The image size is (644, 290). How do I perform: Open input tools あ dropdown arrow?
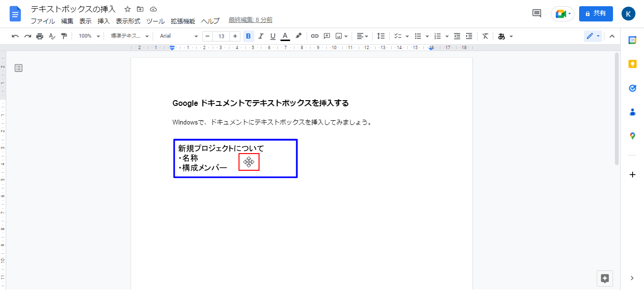pyautogui.click(x=511, y=36)
